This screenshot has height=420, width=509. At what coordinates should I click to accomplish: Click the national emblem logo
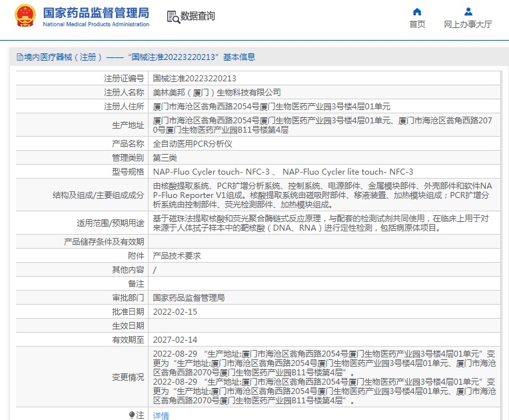coord(25,15)
